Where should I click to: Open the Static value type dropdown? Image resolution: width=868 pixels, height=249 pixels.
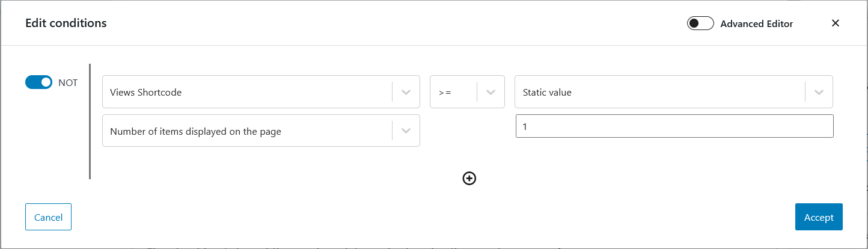(x=674, y=92)
